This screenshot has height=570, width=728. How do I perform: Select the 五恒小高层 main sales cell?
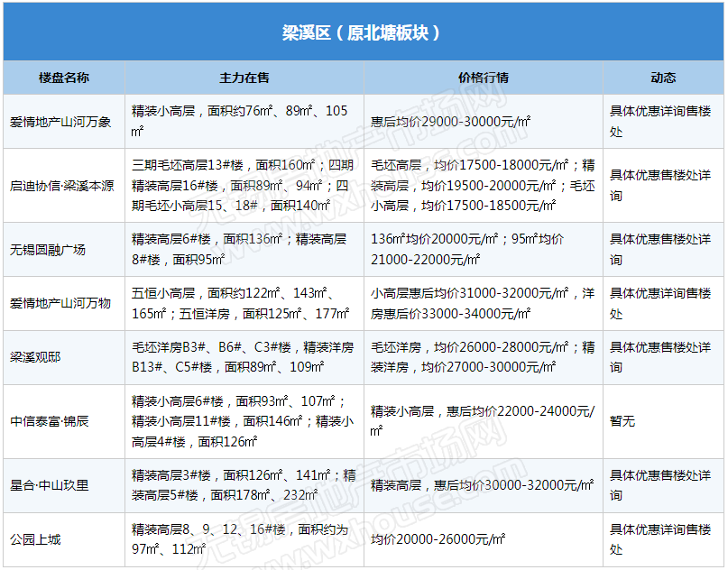(x=240, y=304)
